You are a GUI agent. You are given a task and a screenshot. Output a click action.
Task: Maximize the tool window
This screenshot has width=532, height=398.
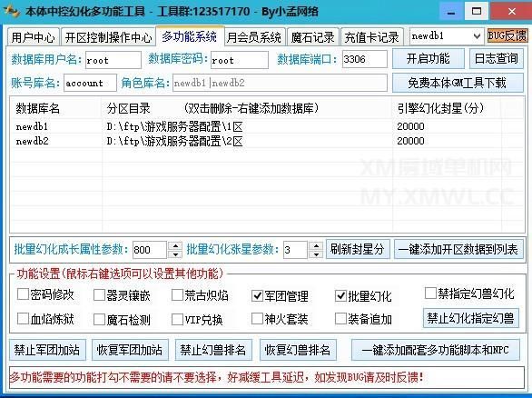click(x=477, y=11)
